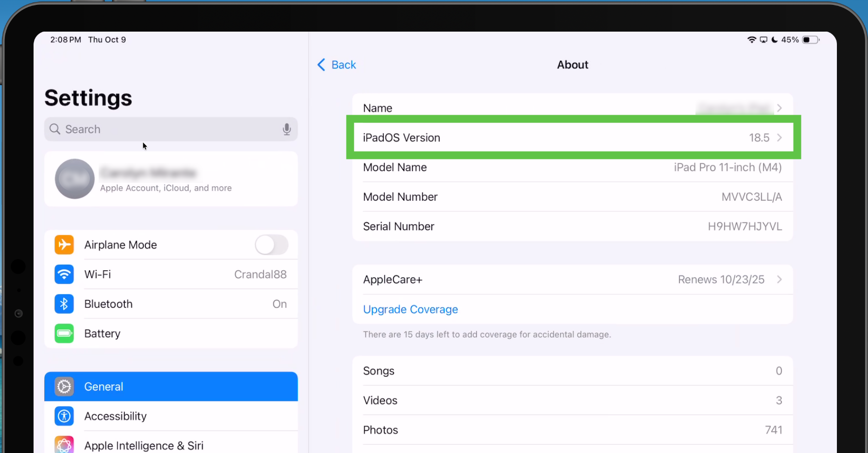Viewport: 868px width, 453px height.
Task: Open Airplane Mode settings row
Action: pyautogui.click(x=171, y=244)
